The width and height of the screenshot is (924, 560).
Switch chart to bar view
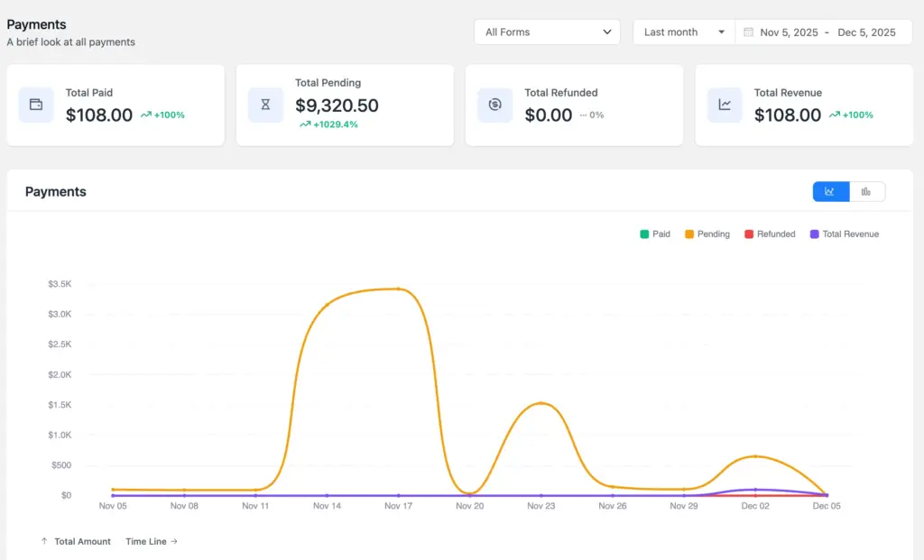[x=867, y=191]
